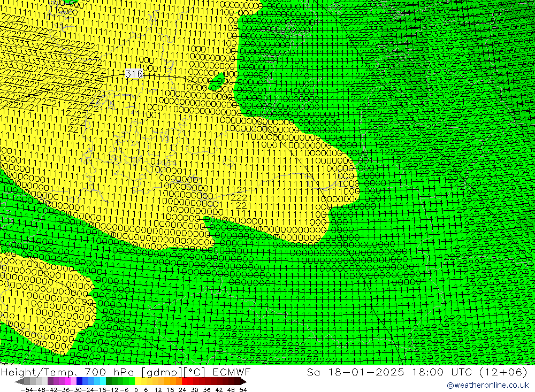The image size is (535, 392).
Task: Click the 54 scale label
Action: [x=243, y=390]
